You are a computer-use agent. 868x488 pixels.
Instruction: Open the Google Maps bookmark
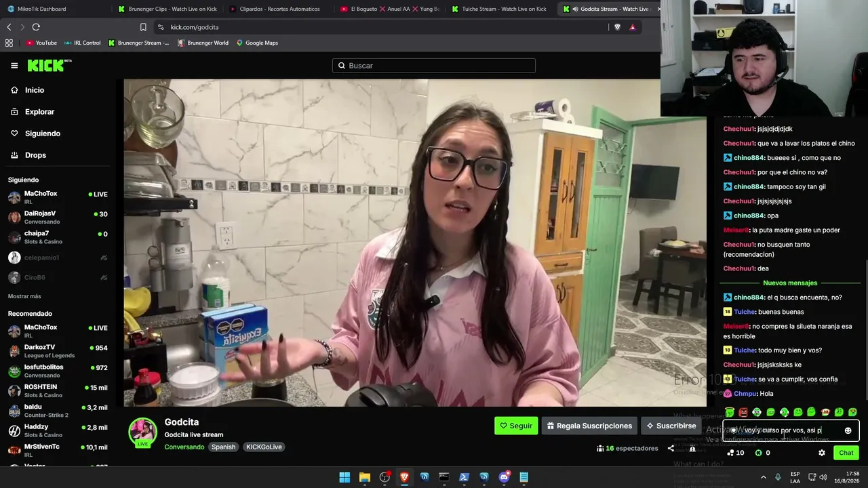257,43
